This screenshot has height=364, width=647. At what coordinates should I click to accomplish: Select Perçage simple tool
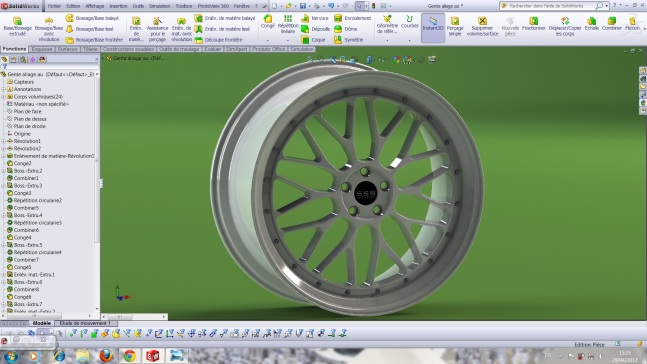[455, 26]
